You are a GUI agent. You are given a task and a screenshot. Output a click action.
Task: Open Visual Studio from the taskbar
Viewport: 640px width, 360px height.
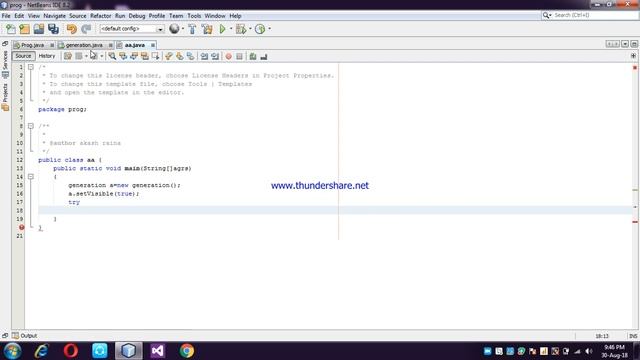(x=158, y=351)
